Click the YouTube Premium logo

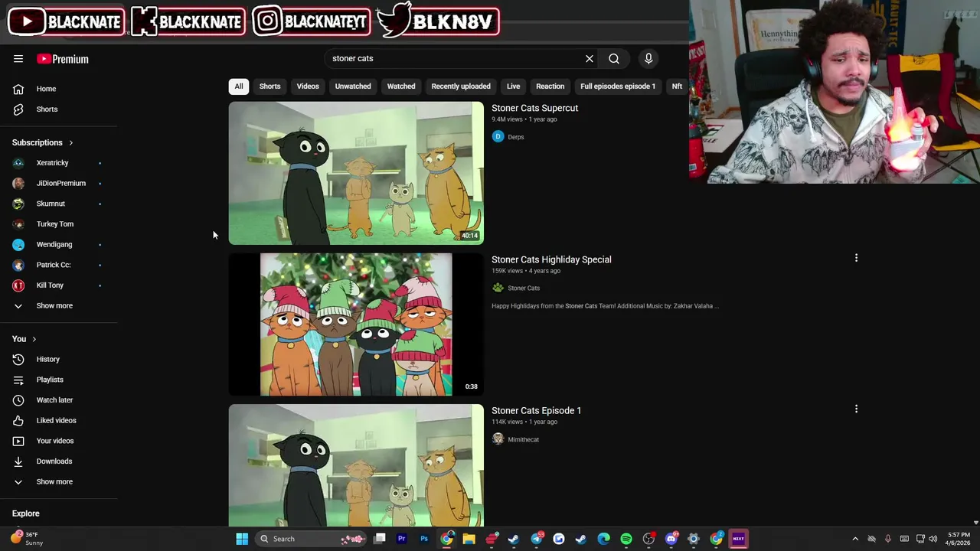[x=63, y=59]
